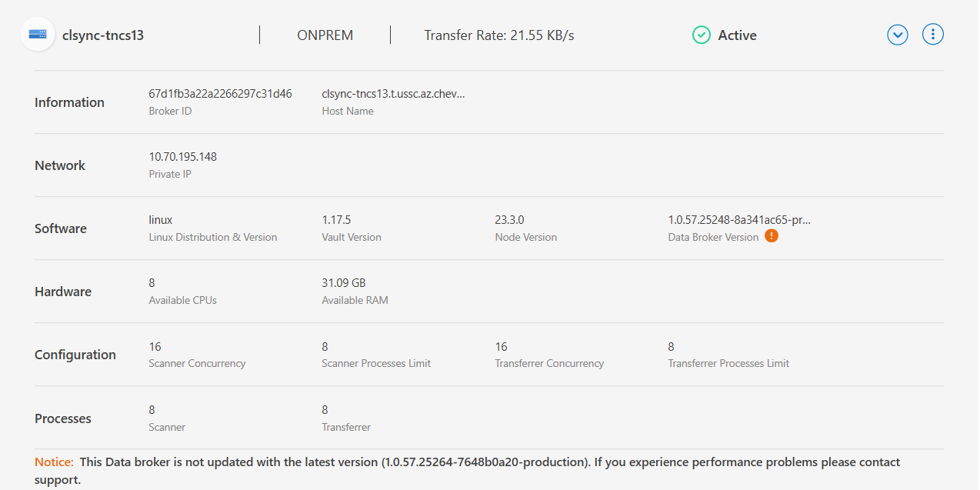Click the truncated Host Name to reveal full value
980x490 pixels.
[x=393, y=92]
